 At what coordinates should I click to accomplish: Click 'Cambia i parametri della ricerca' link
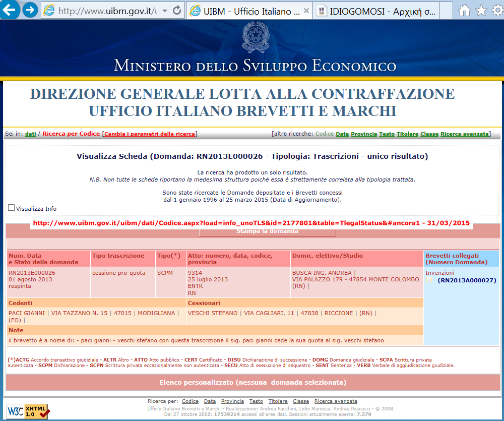(x=150, y=134)
